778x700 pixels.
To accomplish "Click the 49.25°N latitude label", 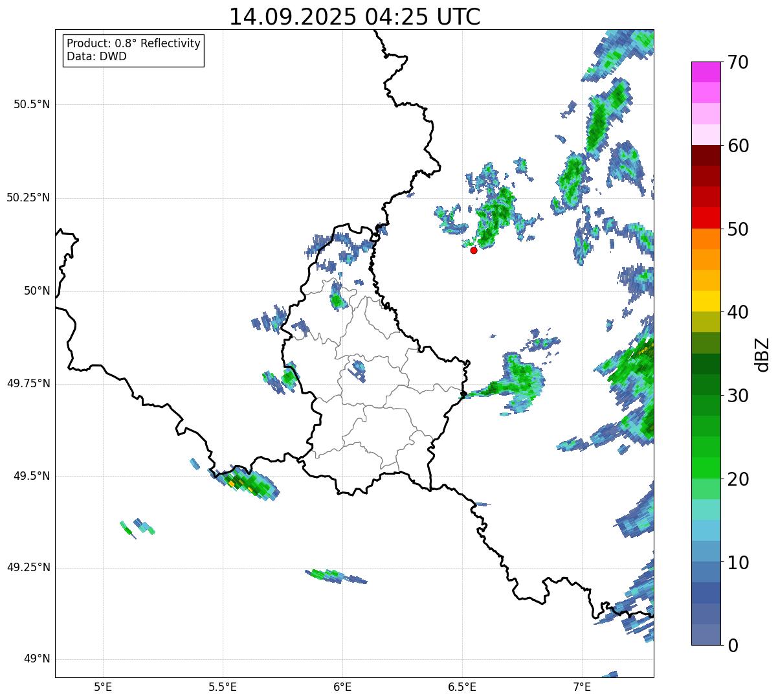I will 28,567.
